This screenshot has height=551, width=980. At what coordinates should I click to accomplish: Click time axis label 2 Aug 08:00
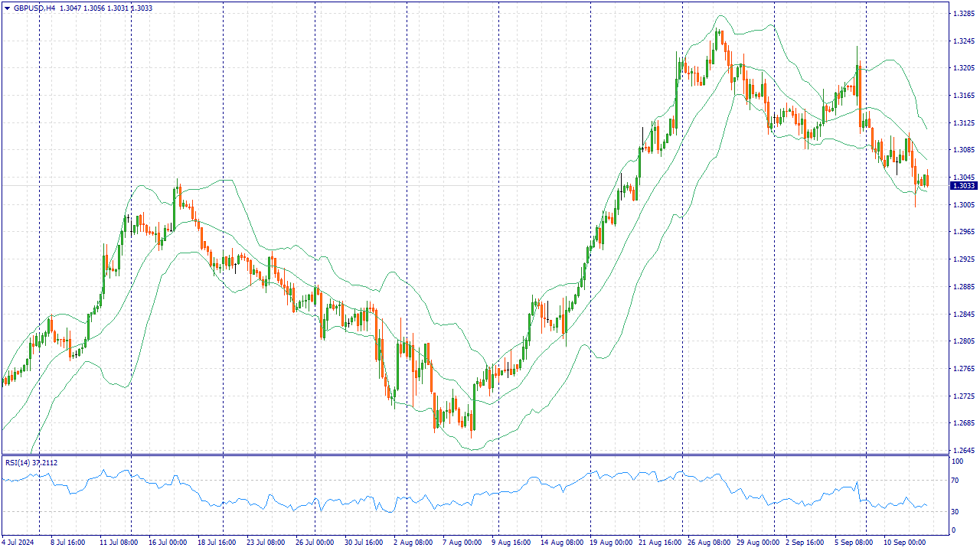pos(412,543)
